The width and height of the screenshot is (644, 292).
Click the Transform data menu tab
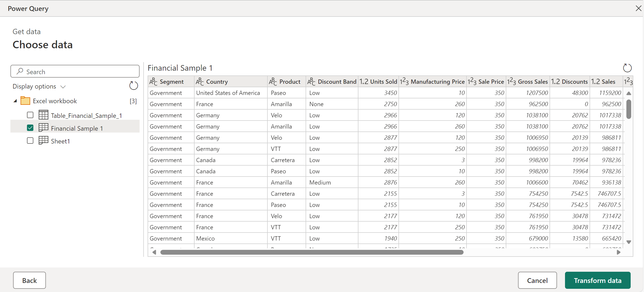597,280
